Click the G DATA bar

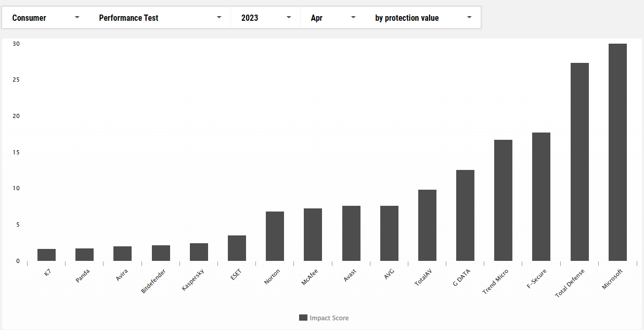(x=465, y=215)
